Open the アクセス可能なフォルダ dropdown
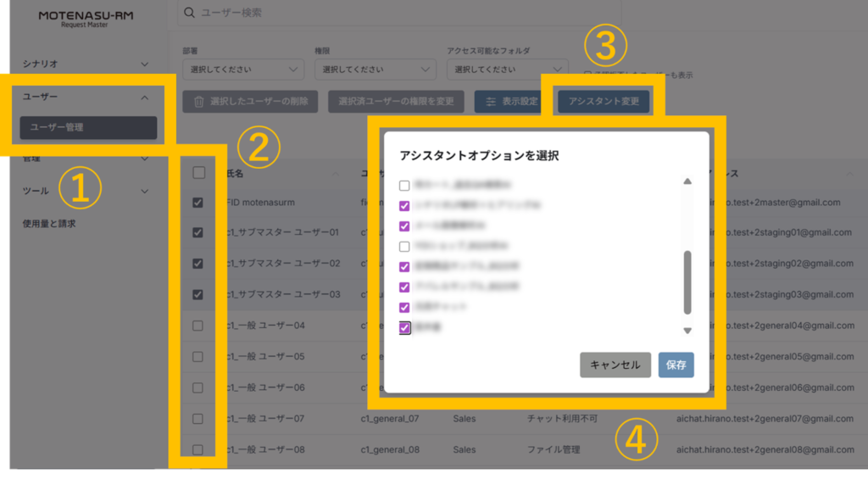Viewport: 868px width, 496px height. (x=506, y=69)
